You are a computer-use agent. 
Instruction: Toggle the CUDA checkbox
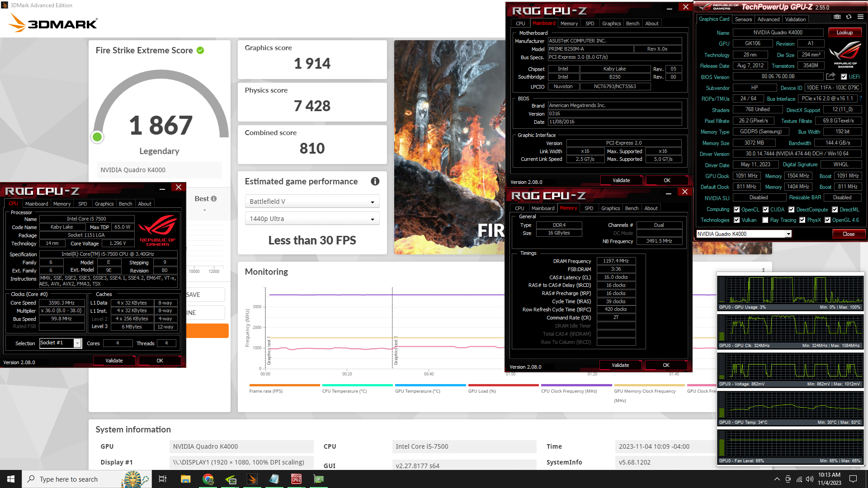[x=766, y=210]
